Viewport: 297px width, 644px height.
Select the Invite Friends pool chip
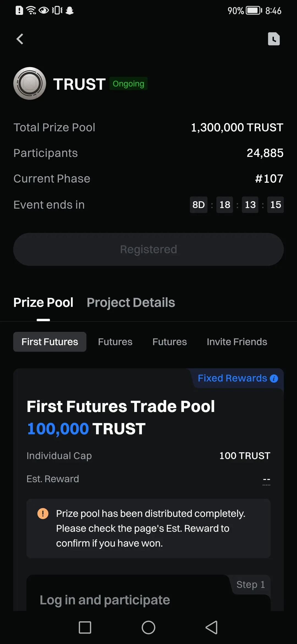point(237,342)
